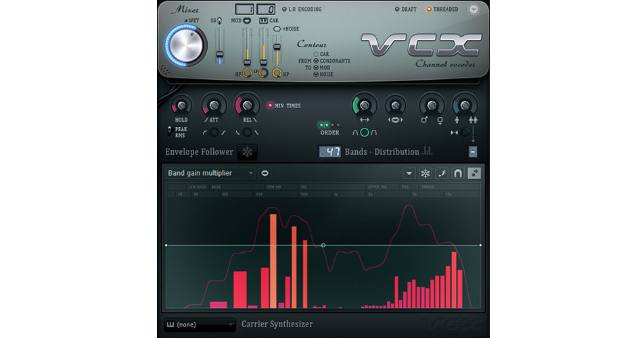
Task: Open the plugin options menu arrow
Action: coord(474,9)
